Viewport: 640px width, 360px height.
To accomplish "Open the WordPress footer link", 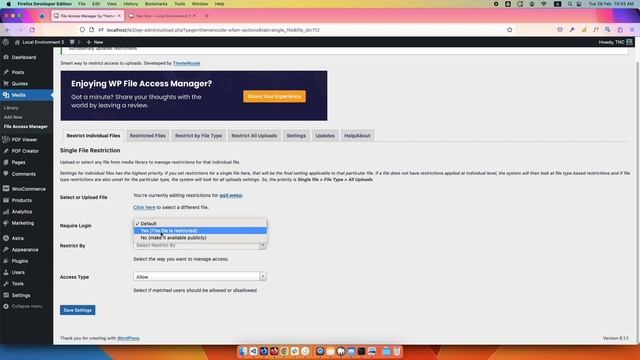I will click(128, 338).
